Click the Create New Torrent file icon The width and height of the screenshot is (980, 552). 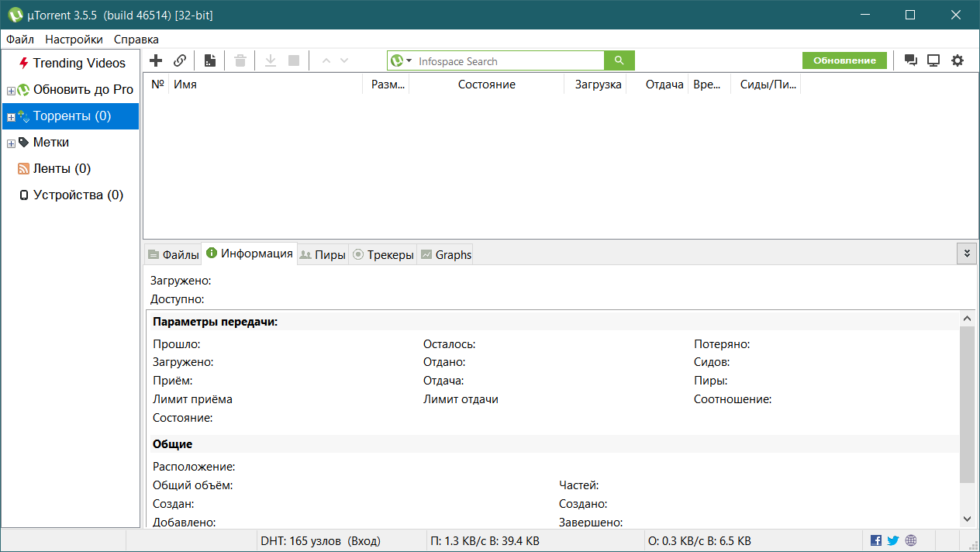[x=210, y=60]
